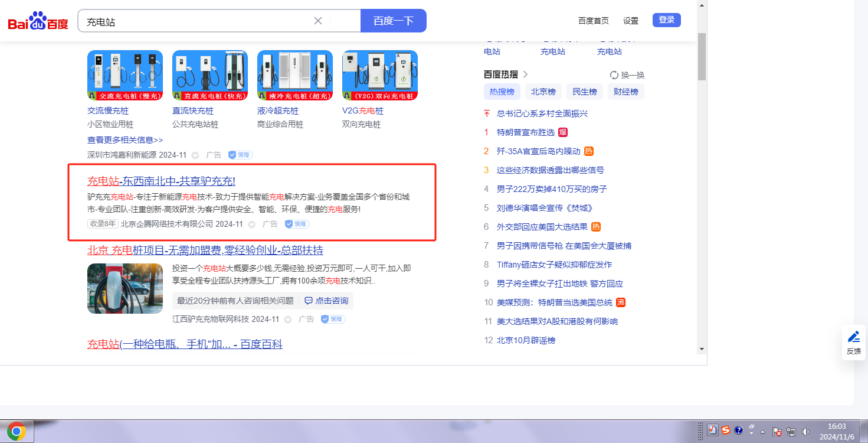
Task: Click the 点击咨询 chat button
Action: [x=326, y=301]
